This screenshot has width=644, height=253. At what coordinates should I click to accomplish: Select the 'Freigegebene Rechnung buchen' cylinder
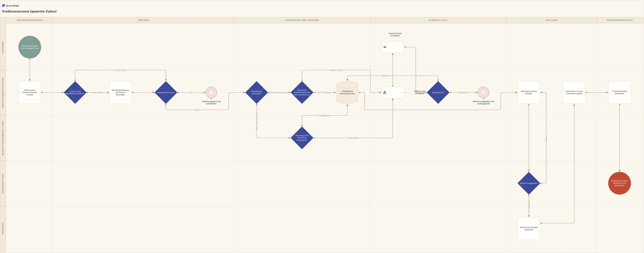[347, 92]
